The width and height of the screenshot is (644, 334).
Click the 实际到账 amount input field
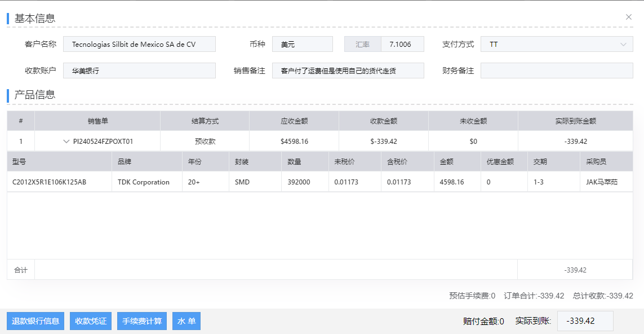coord(585,321)
